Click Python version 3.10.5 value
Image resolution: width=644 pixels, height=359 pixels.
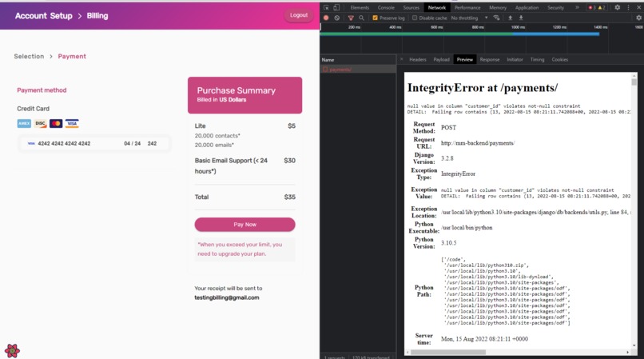pos(449,243)
